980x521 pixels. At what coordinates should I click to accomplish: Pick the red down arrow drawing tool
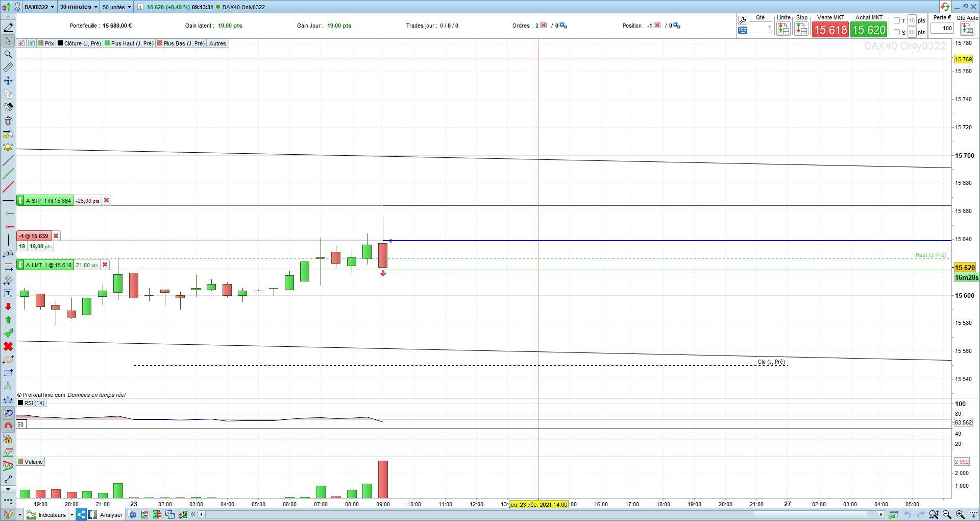point(8,306)
